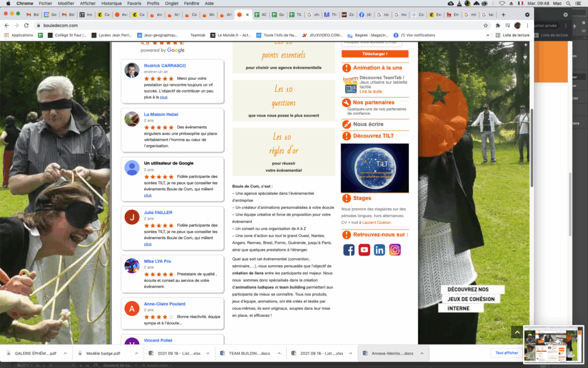Open the Applications bookmark shortcut
This screenshot has width=588, height=368.
[x=19, y=35]
